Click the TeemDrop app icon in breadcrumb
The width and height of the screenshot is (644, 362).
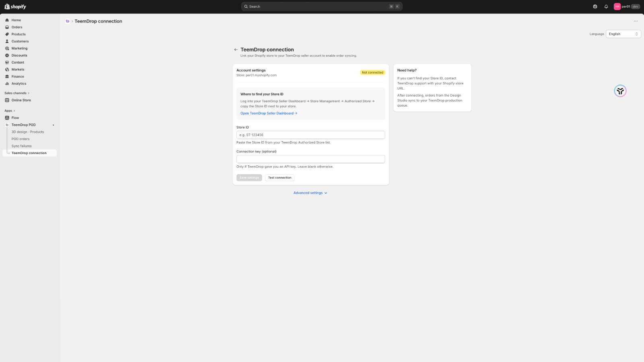pyautogui.click(x=67, y=21)
